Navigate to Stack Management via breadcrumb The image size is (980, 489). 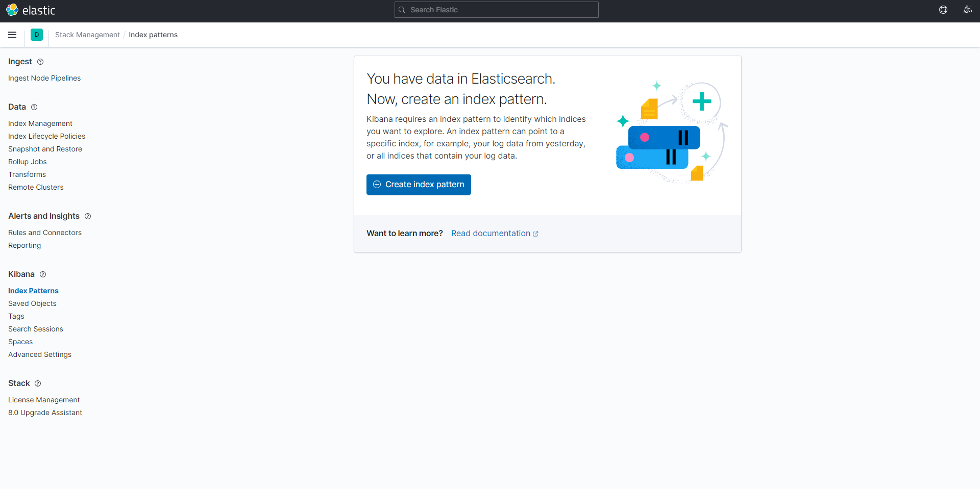coord(87,35)
